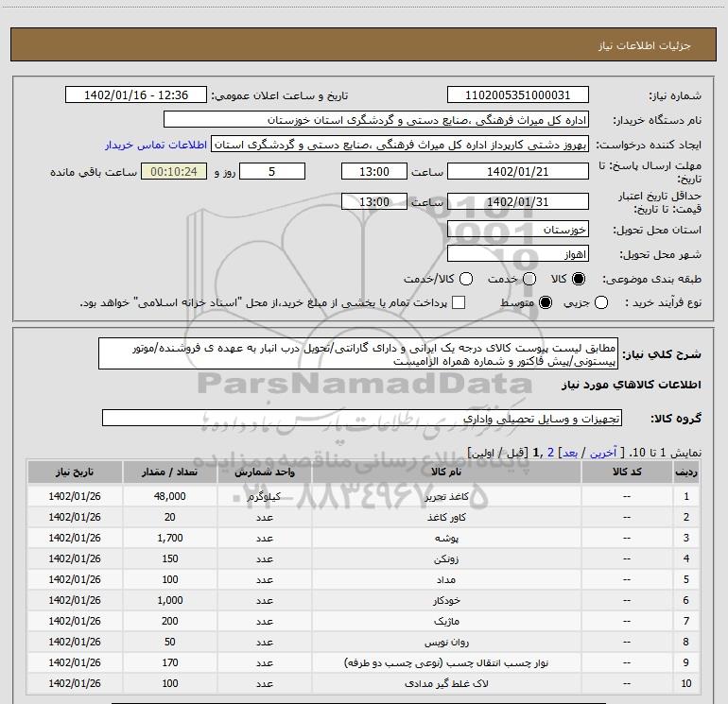
Task: Select the row for کاور کاغذ
Action: point(363,517)
